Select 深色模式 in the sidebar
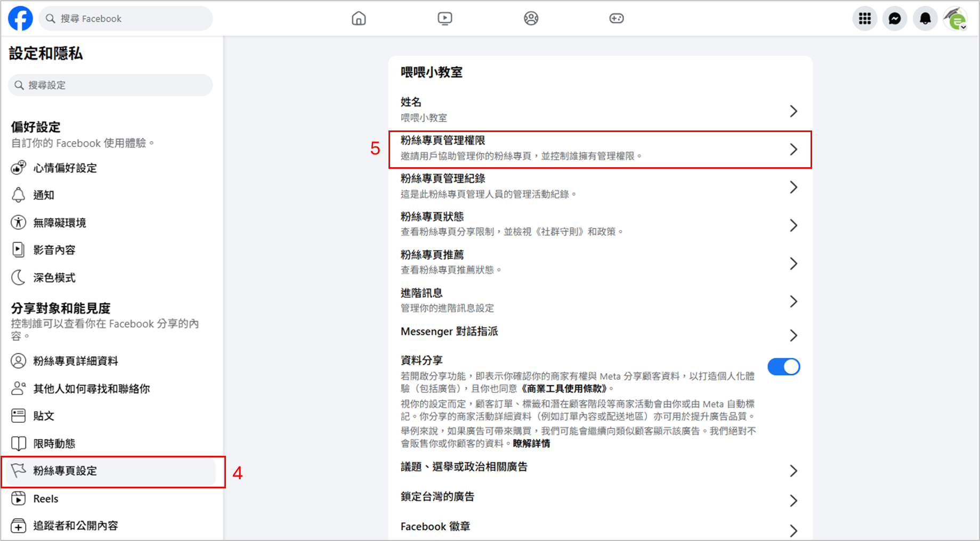The image size is (980, 541). pos(111,277)
